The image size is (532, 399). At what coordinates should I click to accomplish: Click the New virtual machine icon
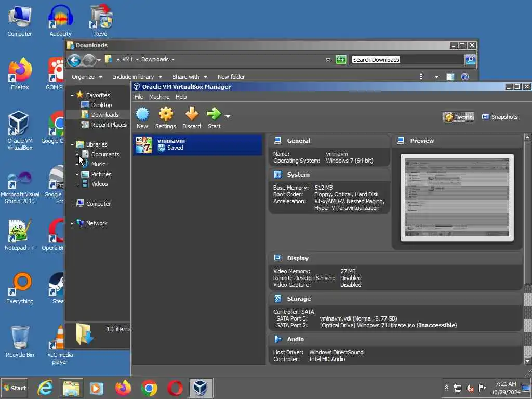[x=142, y=114]
